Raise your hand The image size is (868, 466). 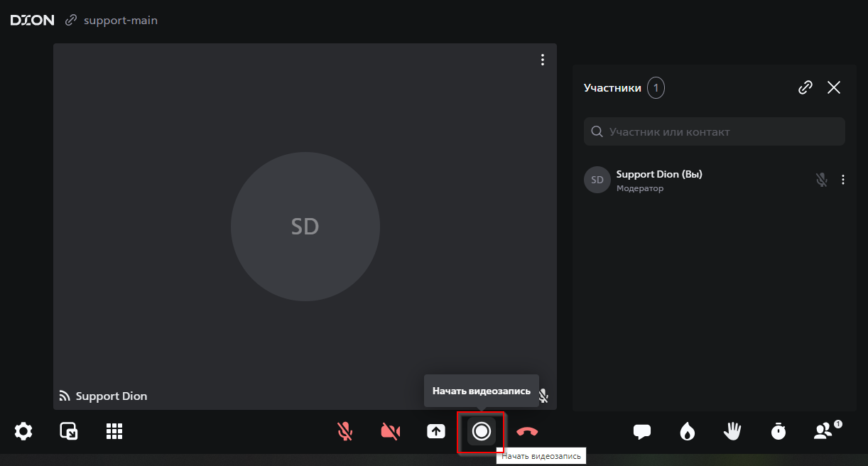pyautogui.click(x=732, y=431)
